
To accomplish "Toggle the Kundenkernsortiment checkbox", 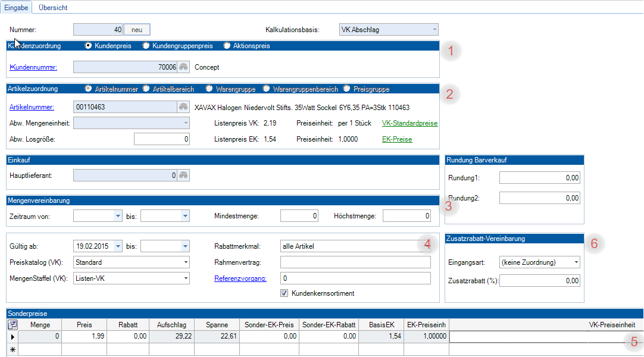I will click(285, 293).
